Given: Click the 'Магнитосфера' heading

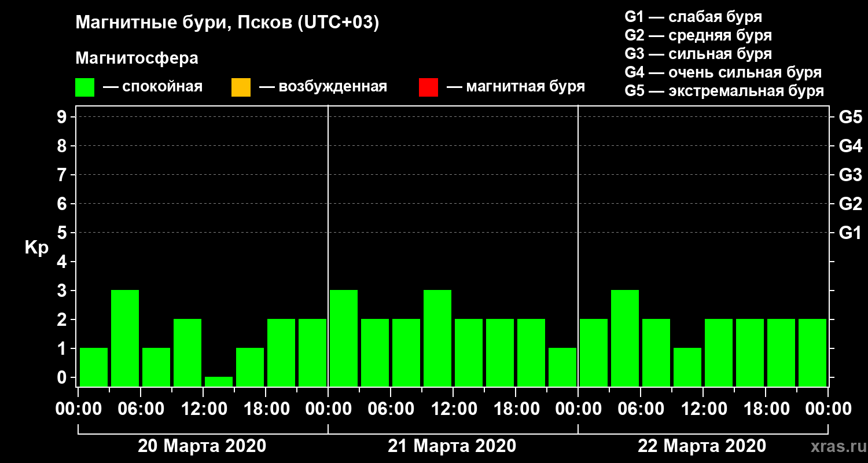Looking at the screenshot, I should 137,58.
